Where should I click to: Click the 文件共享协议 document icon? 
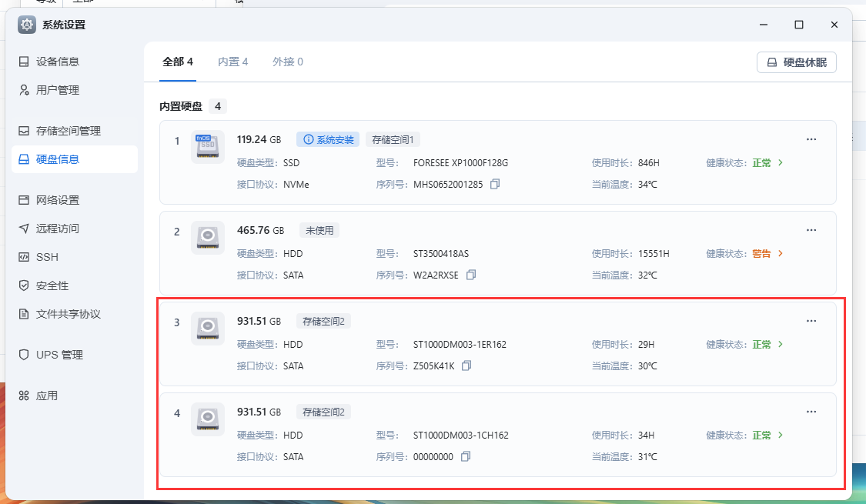(x=24, y=314)
